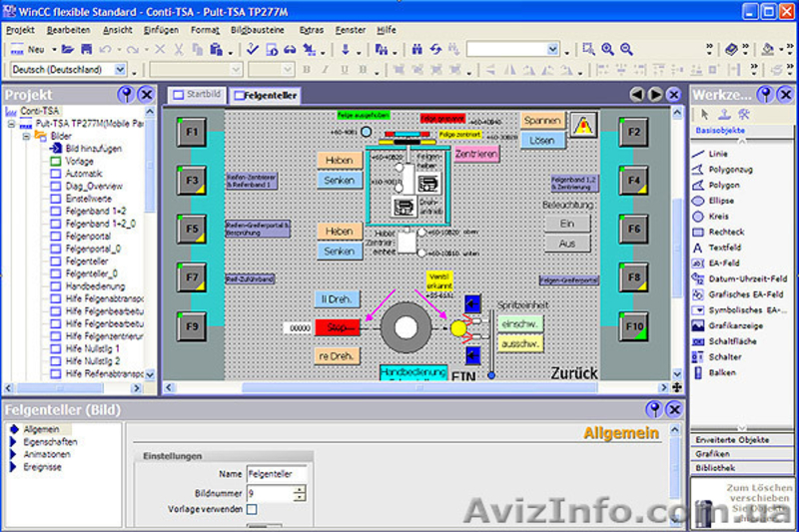Increase the Bildnummer spinner value
The width and height of the screenshot is (799, 532).
[x=300, y=489]
